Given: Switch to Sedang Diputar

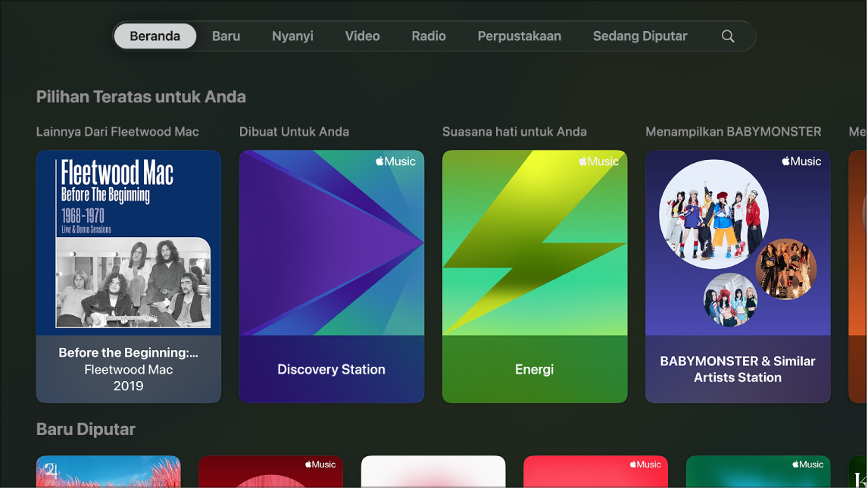Looking at the screenshot, I should (x=639, y=35).
